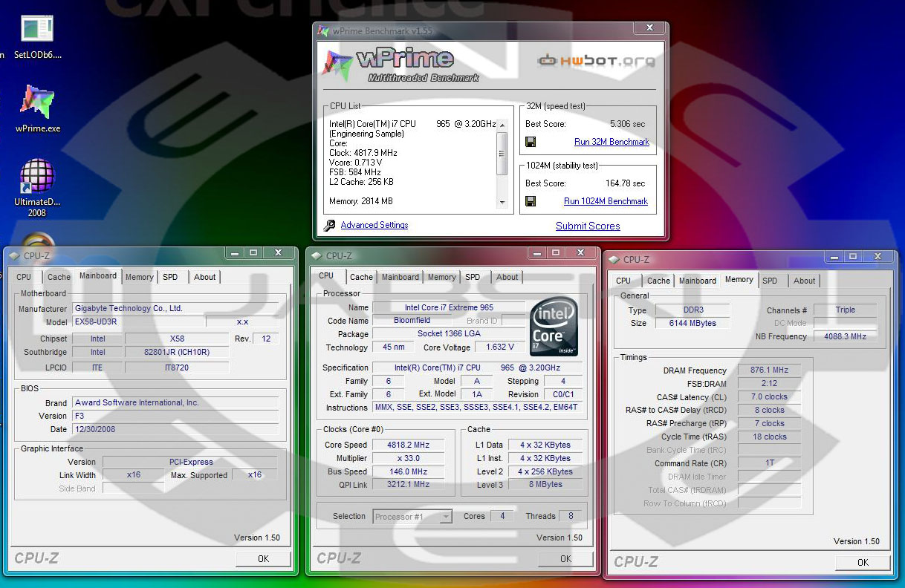Open Advanced Settings in wPrime
905x588 pixels.
[374, 225]
